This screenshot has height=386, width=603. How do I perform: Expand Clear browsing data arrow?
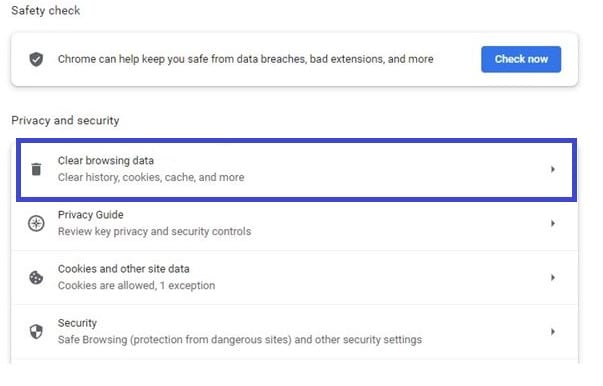tap(553, 169)
